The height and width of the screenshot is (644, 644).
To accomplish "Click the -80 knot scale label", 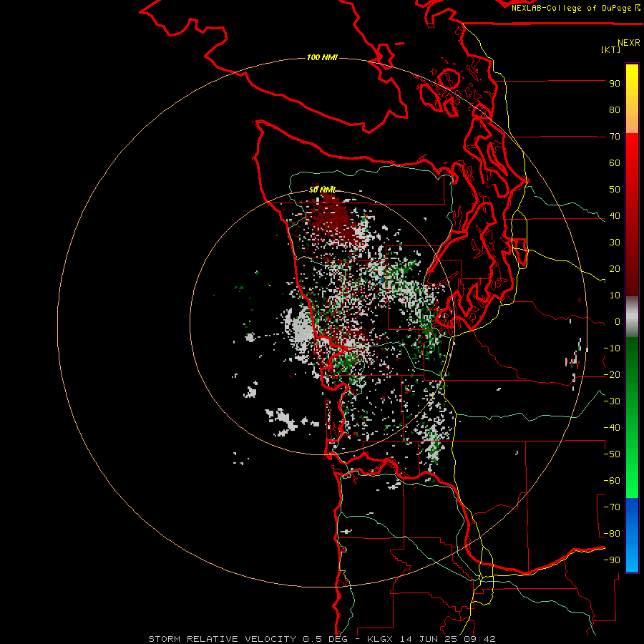I will [612, 534].
